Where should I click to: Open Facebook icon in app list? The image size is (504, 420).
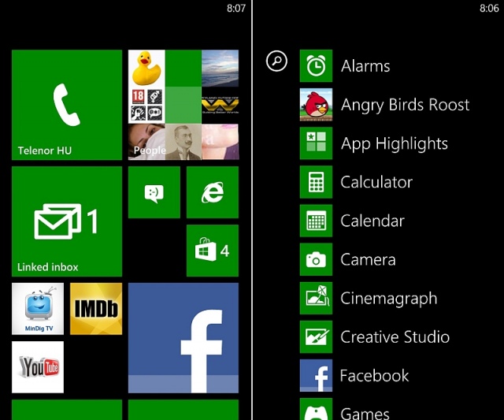[x=316, y=375]
